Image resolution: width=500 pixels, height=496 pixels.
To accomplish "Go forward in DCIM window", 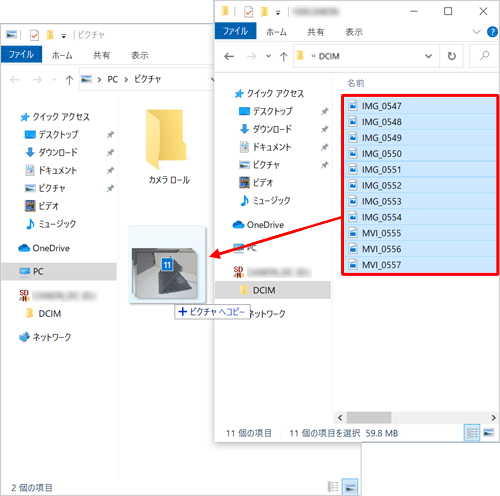I will pyautogui.click(x=251, y=56).
